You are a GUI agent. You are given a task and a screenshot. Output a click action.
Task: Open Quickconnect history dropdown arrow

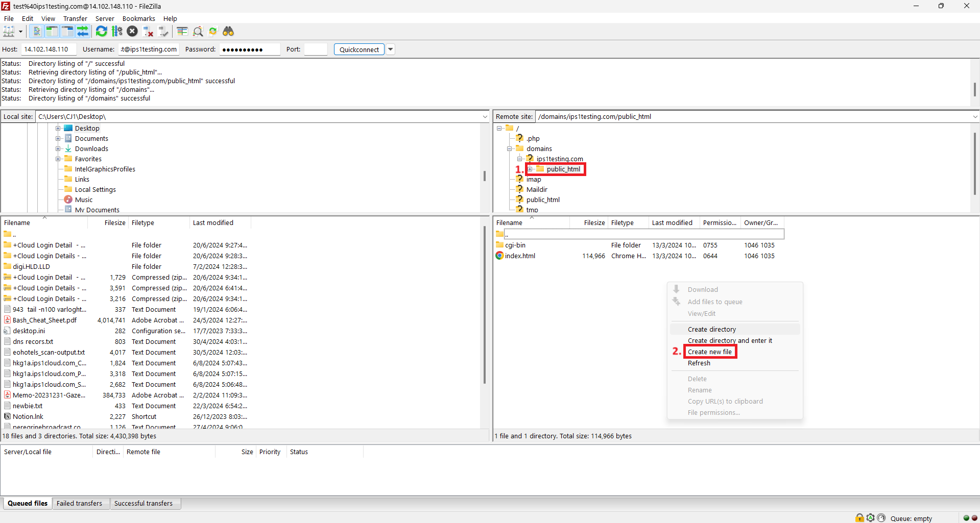point(391,49)
